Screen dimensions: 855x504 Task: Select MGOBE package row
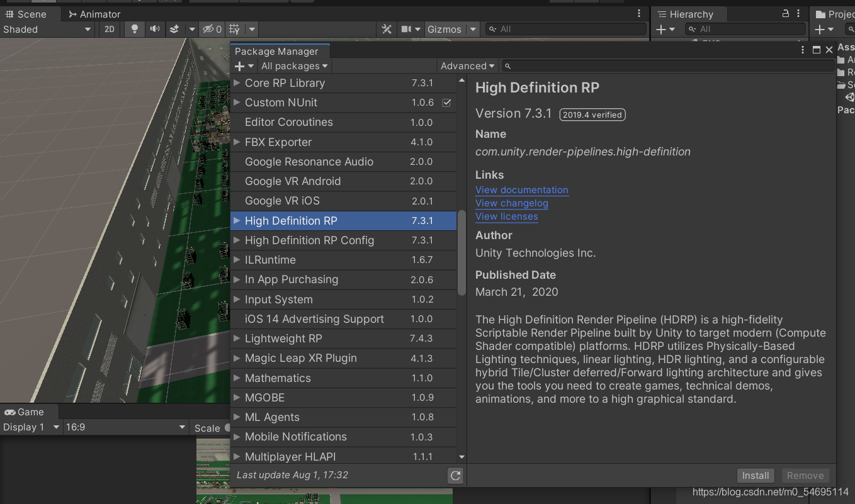point(344,398)
